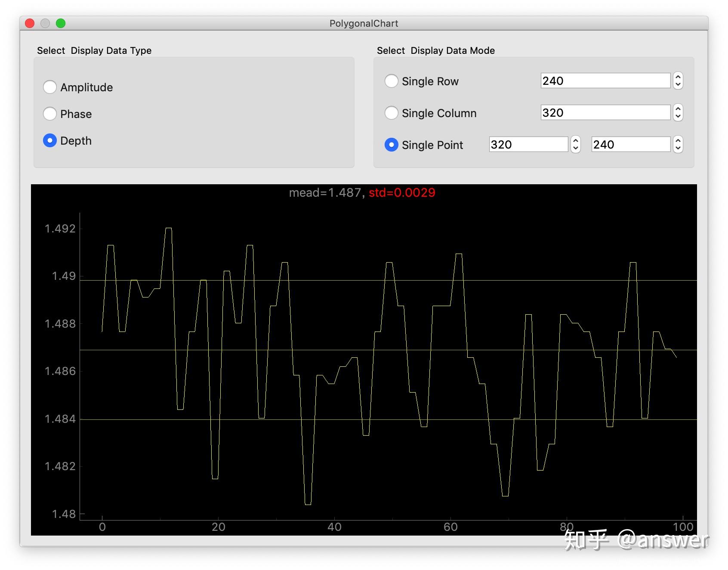Click the 1.482 y-axis tick label

tap(60, 466)
